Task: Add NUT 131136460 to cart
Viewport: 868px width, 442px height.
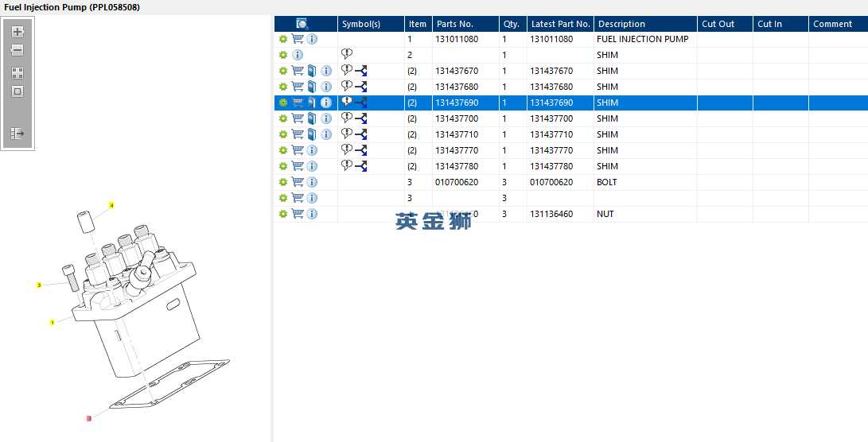Action: [298, 214]
